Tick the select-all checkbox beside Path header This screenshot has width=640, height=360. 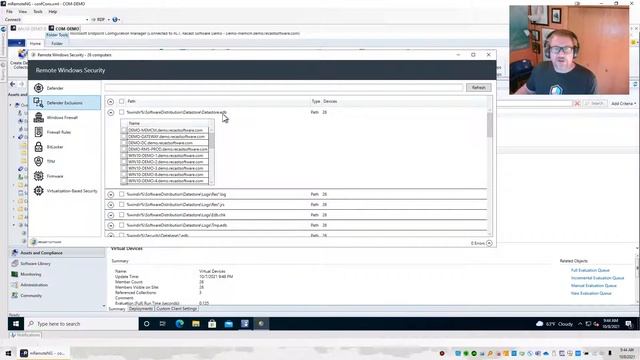click(122, 101)
